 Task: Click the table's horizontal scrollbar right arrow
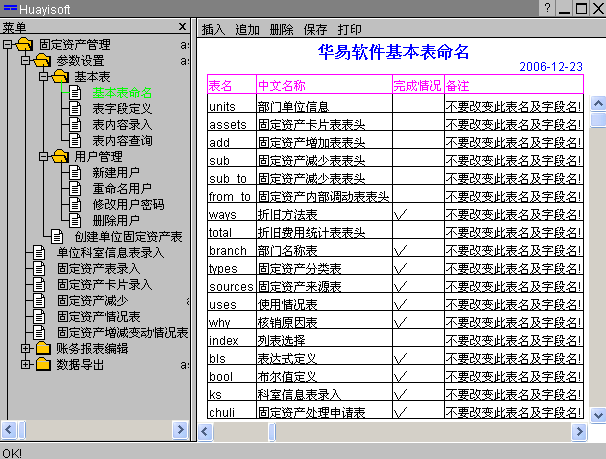[x=579, y=431]
